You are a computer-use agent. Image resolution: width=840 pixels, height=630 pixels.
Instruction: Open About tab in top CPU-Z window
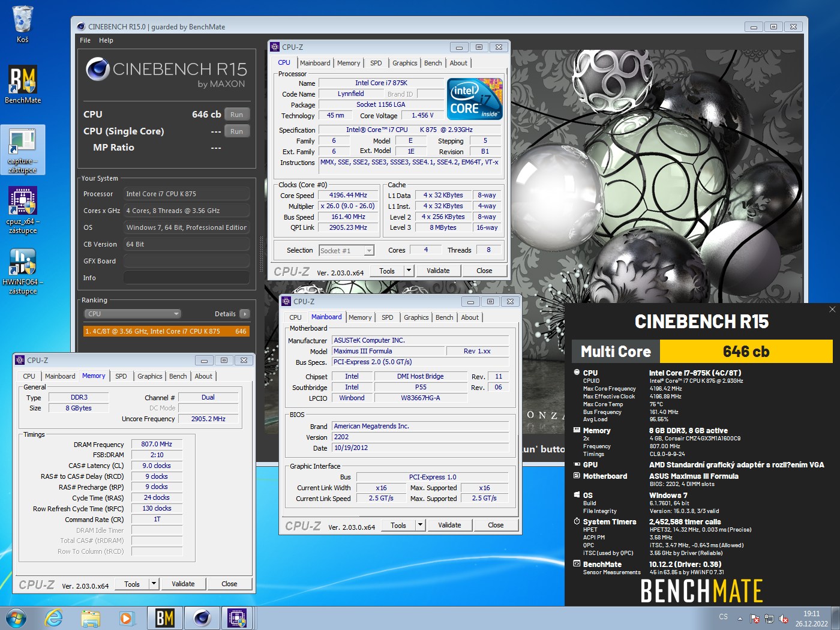[458, 63]
